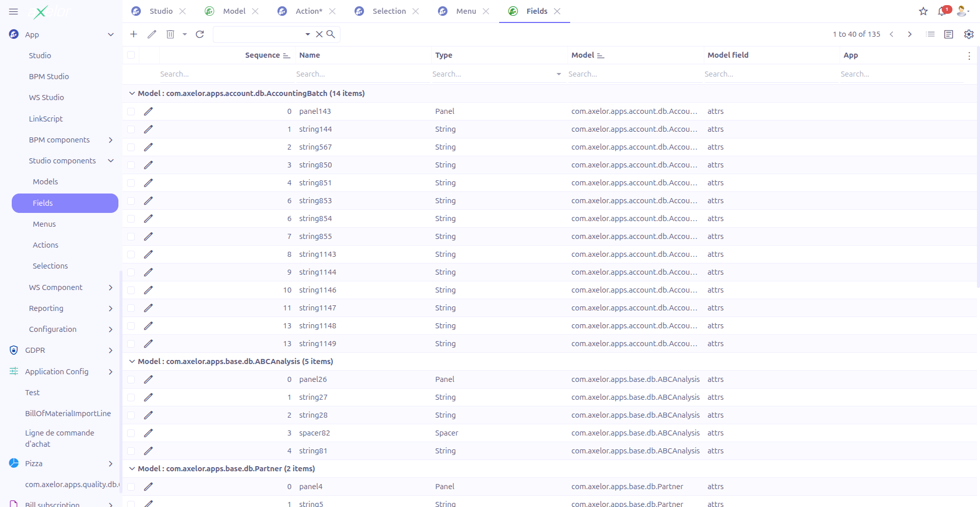Open the Actions item in the sidebar
The width and height of the screenshot is (980, 507).
(45, 245)
